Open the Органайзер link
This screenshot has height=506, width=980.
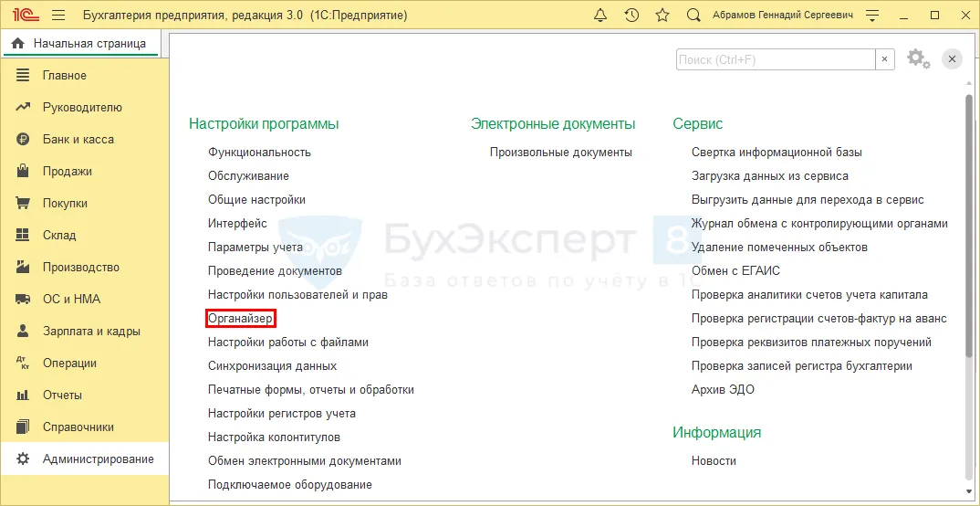click(x=241, y=319)
